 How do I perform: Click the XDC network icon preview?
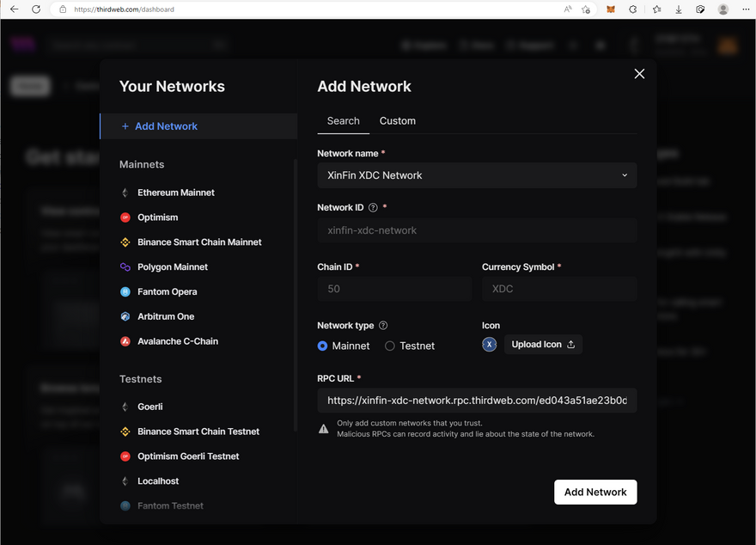(490, 345)
